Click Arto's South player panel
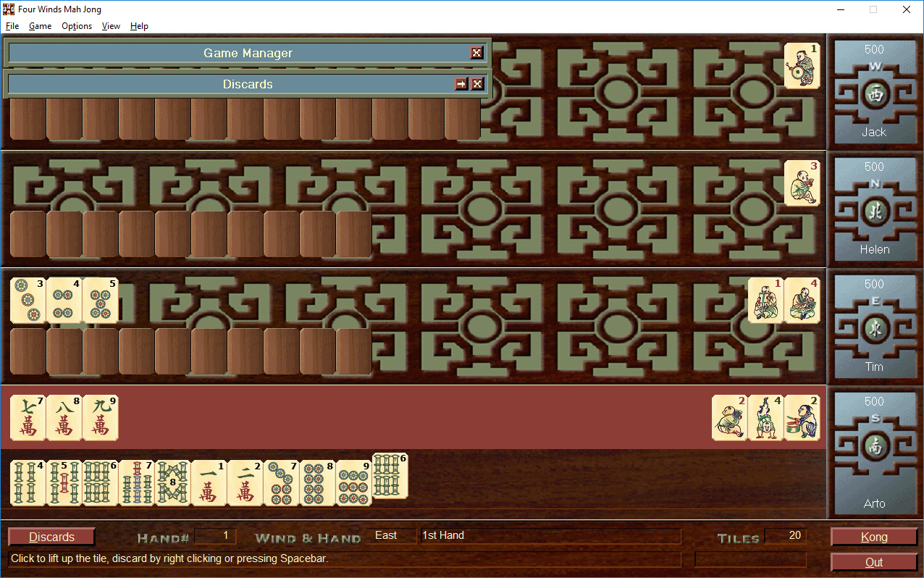This screenshot has height=578, width=924. [874, 454]
